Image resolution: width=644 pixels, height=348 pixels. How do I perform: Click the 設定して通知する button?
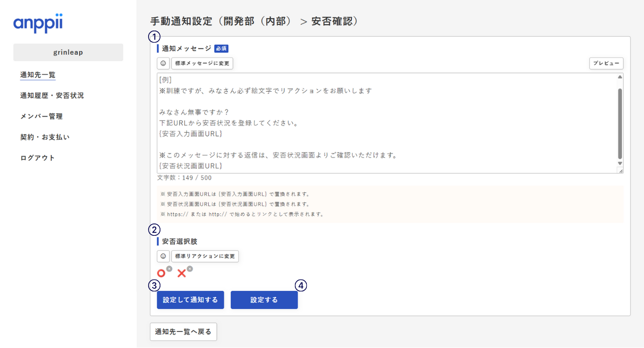coord(190,300)
